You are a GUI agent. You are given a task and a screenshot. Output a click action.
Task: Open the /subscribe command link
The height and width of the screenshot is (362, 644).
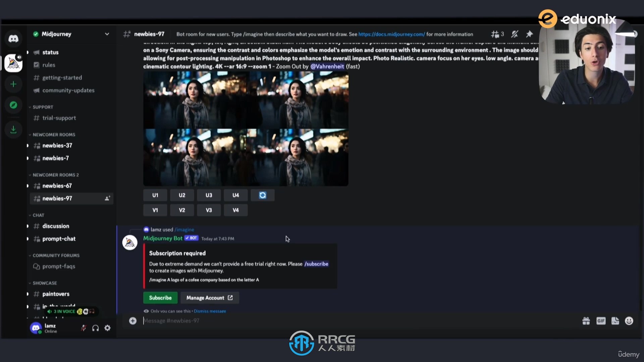pyautogui.click(x=316, y=264)
